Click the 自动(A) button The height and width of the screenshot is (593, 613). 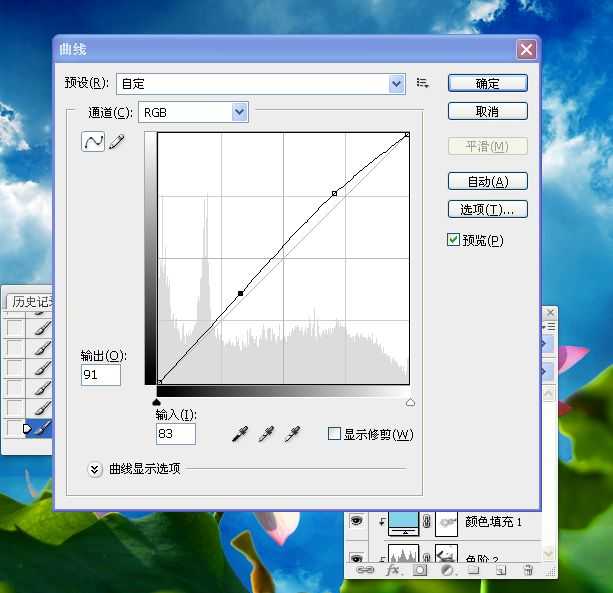[x=488, y=181]
